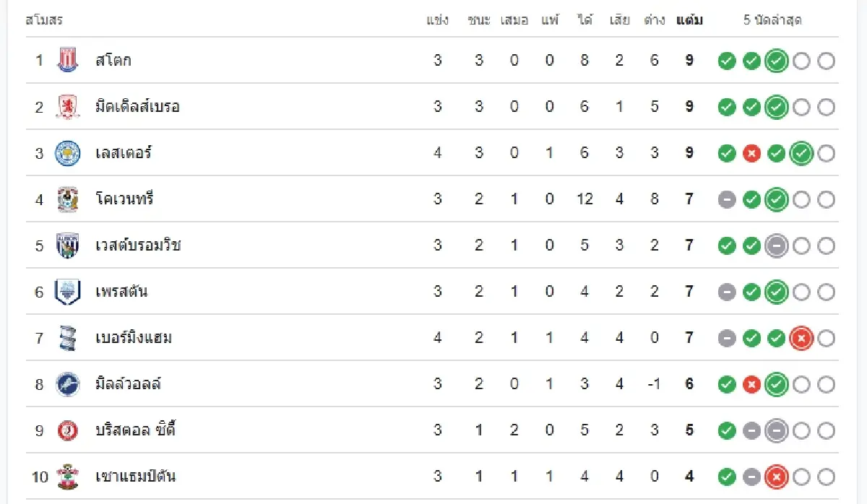Image resolution: width=867 pixels, height=504 pixels.
Task: Click Coventry's grey draw result icon
Action: (727, 199)
